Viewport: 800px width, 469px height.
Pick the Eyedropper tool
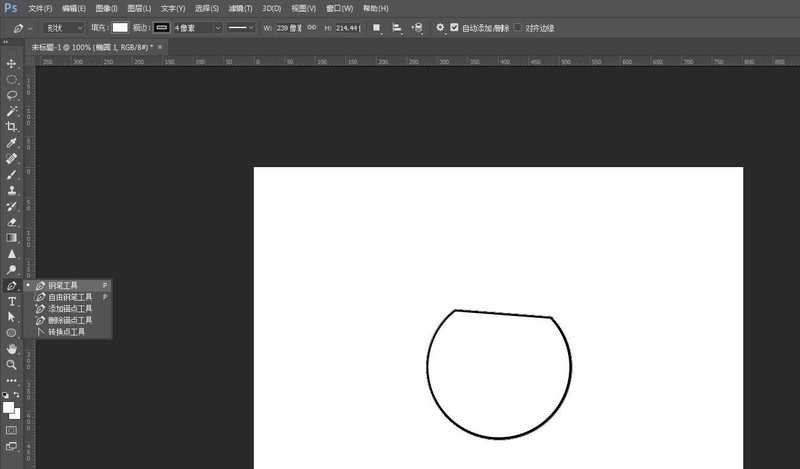click(x=12, y=143)
